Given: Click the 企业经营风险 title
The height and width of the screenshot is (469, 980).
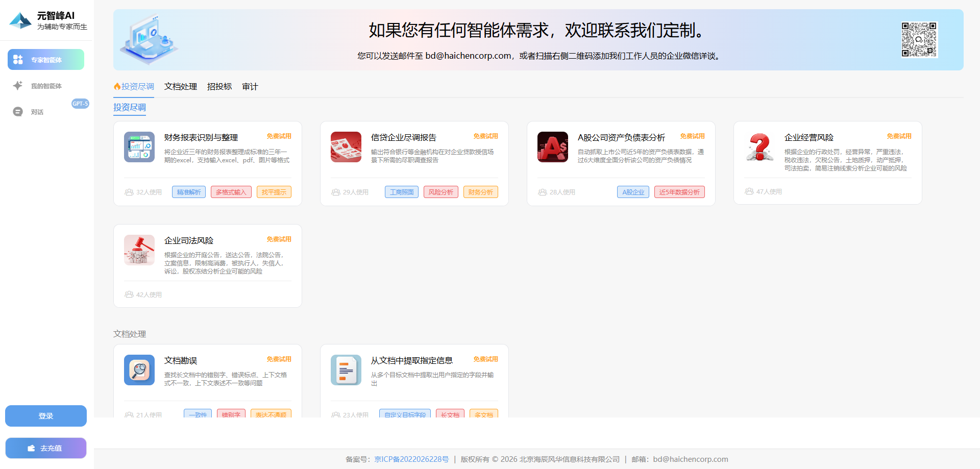Looking at the screenshot, I should (x=809, y=138).
